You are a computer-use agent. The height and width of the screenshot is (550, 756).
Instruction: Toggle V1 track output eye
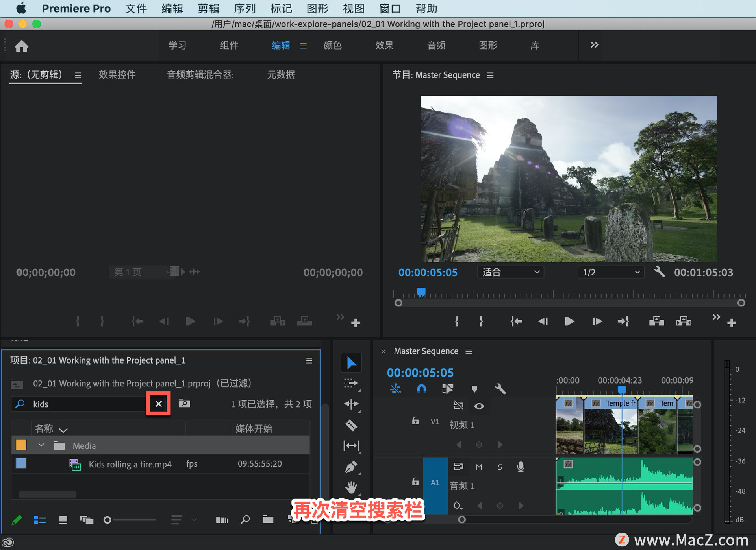[479, 406]
